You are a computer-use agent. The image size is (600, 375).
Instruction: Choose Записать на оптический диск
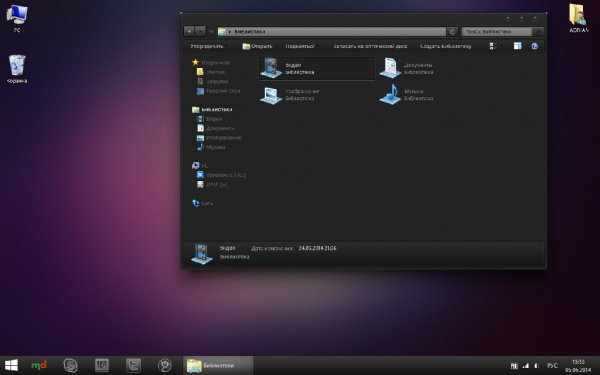pos(370,46)
